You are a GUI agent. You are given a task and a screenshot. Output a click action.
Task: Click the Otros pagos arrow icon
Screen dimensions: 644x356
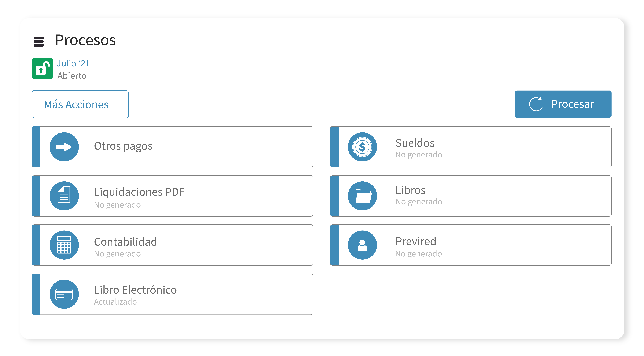(x=64, y=147)
